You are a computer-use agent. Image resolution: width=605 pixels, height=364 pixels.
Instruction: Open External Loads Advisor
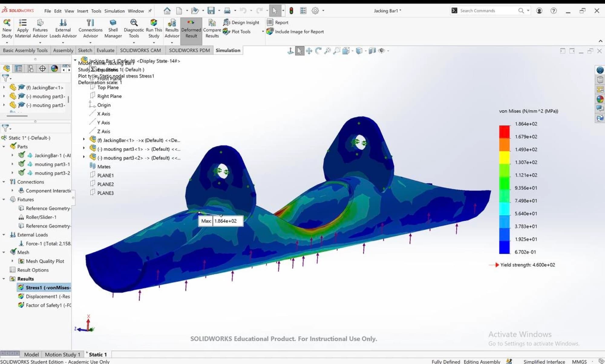point(63,29)
